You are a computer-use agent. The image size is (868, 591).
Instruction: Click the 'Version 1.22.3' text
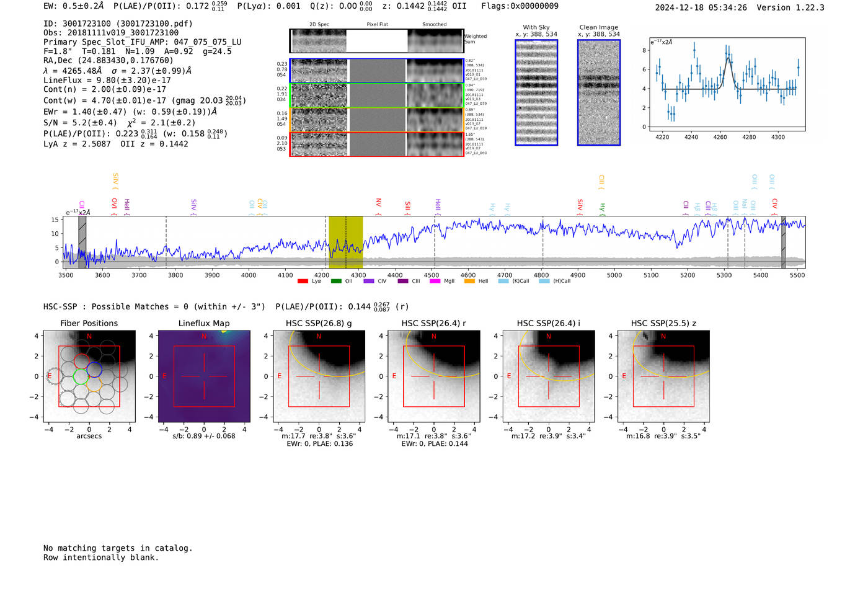790,7
